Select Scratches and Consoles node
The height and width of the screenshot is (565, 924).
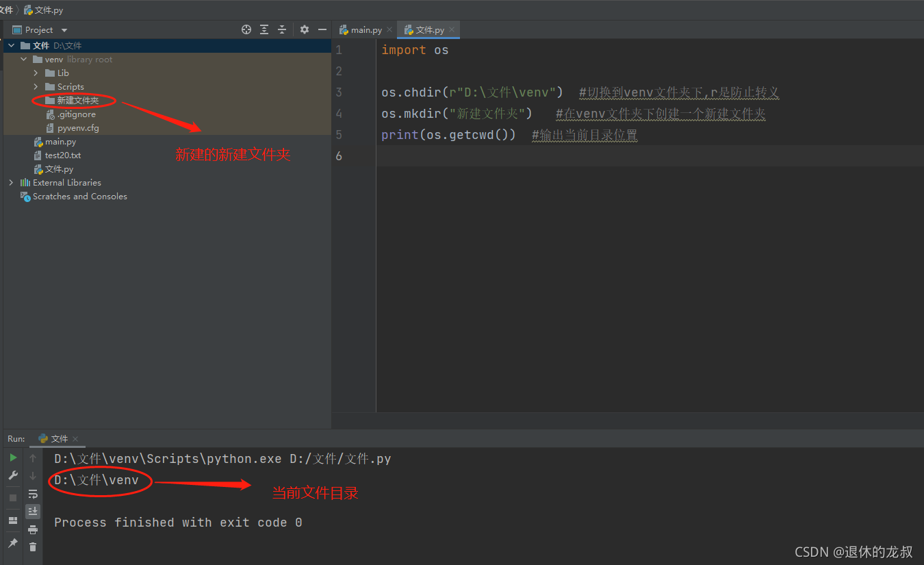pyautogui.click(x=79, y=197)
